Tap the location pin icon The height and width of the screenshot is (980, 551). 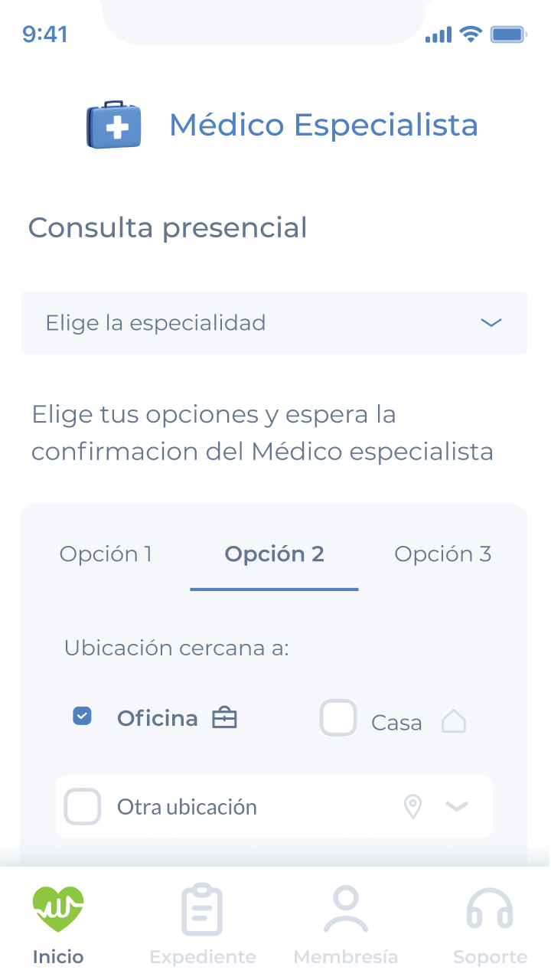tap(412, 806)
